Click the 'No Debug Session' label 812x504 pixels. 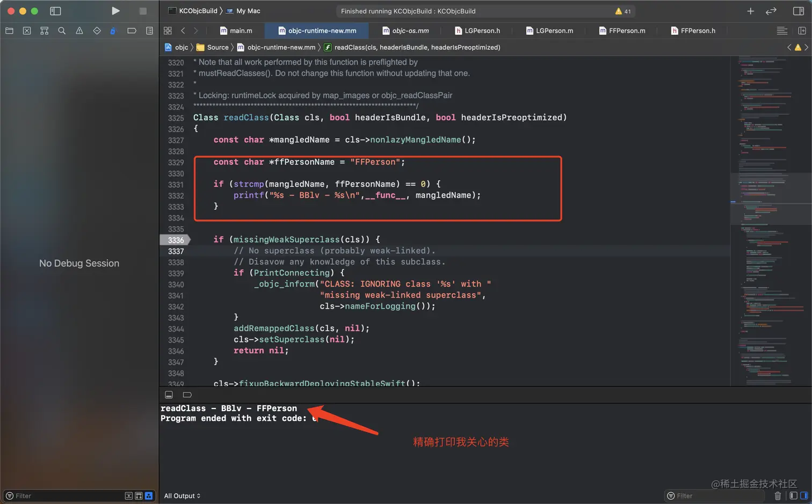click(79, 264)
